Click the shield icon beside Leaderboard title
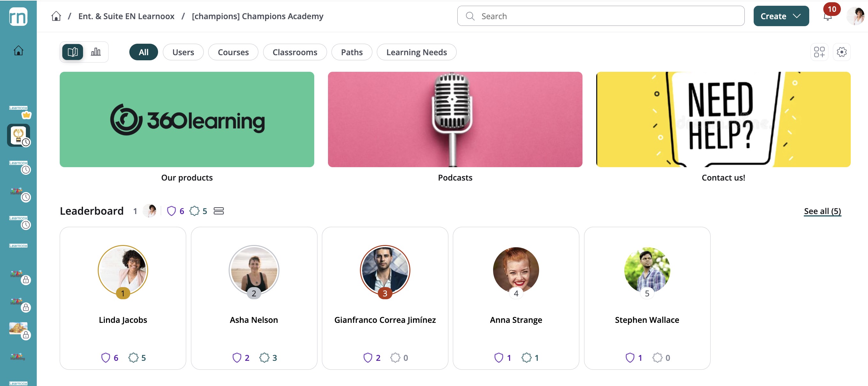This screenshot has width=868, height=386. [171, 211]
